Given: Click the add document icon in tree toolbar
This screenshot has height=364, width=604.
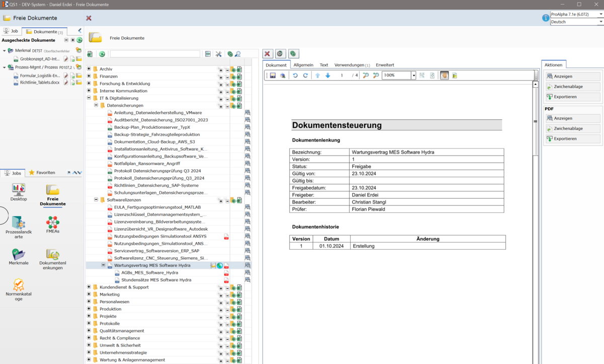Looking at the screenshot, I should (90, 54).
